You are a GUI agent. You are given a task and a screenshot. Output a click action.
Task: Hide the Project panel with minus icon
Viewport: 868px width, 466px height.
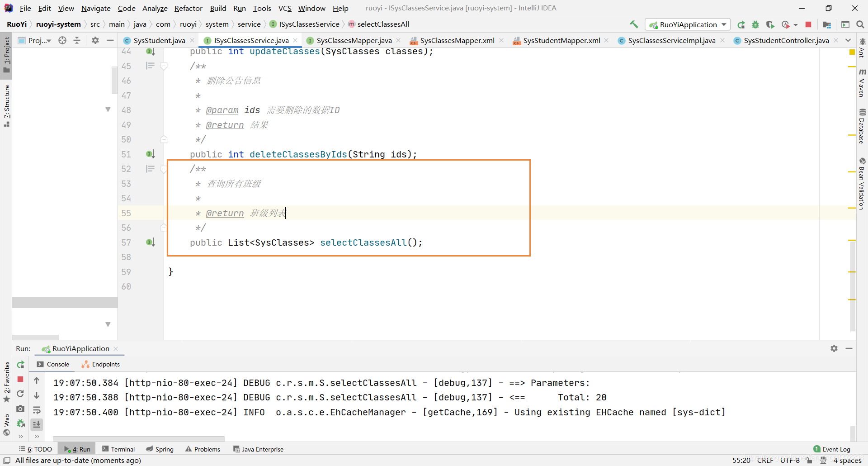[x=110, y=40]
